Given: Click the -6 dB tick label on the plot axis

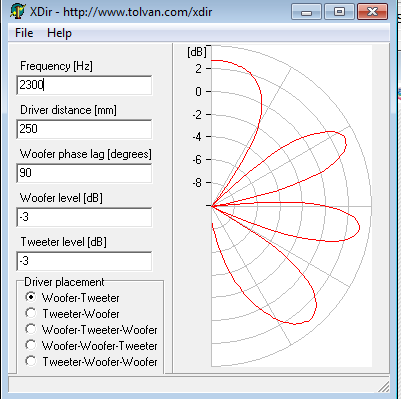Looking at the screenshot, I should 197,160.
